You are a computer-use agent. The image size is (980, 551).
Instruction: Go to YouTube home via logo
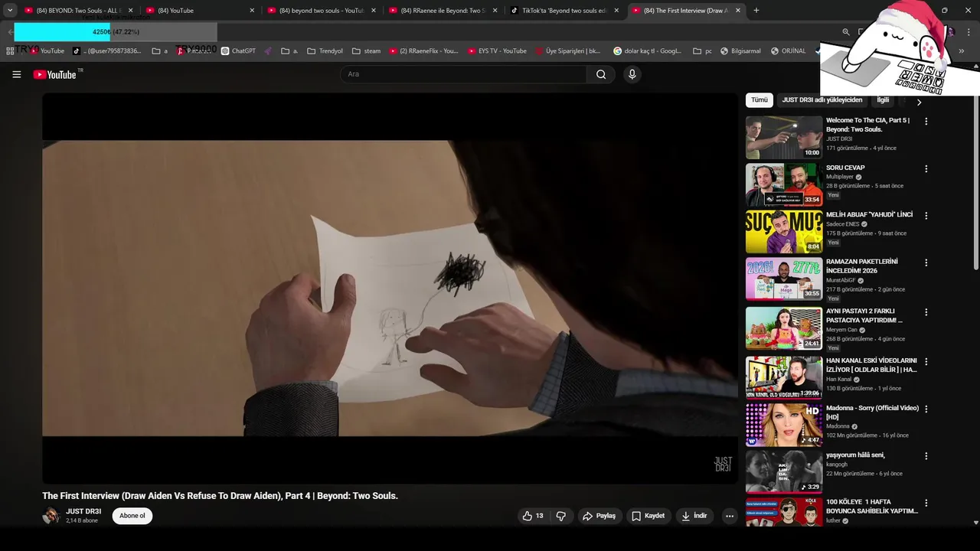click(55, 74)
